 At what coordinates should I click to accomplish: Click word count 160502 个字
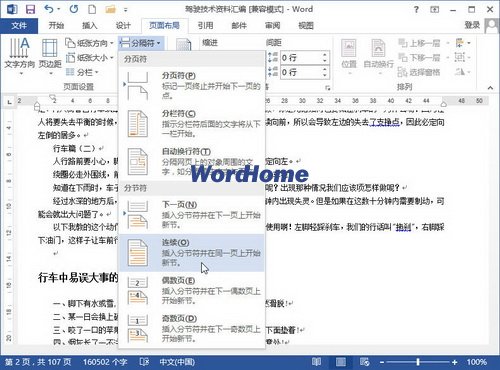[105, 362]
